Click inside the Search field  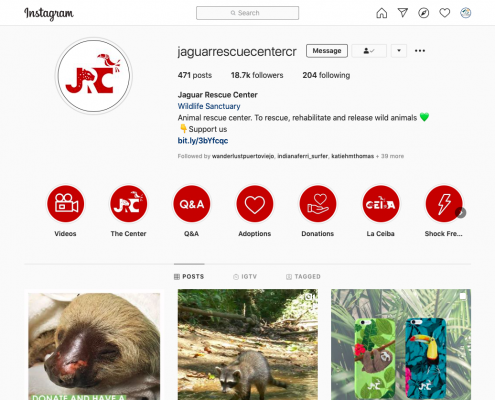247,13
